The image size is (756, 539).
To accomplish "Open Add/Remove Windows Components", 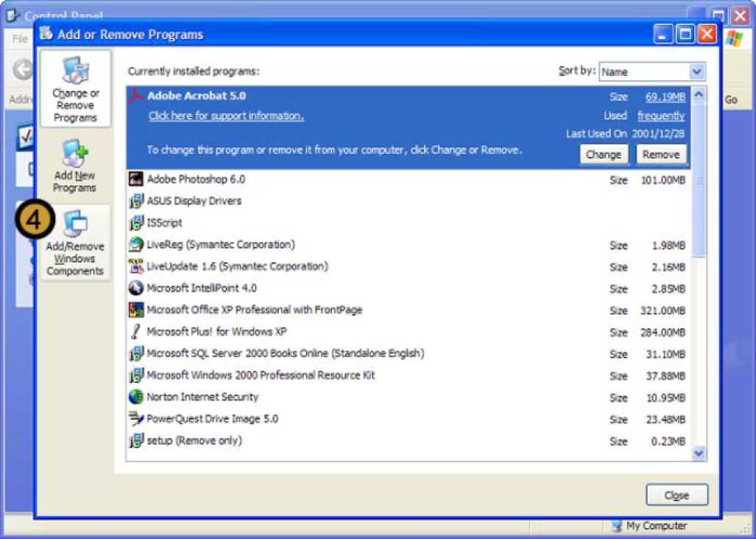I will tap(75, 243).
